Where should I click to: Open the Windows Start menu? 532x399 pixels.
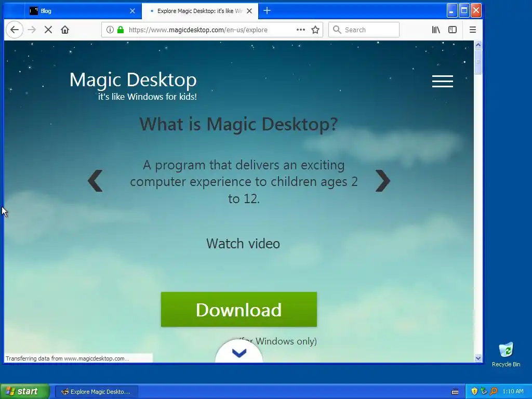pos(24,392)
